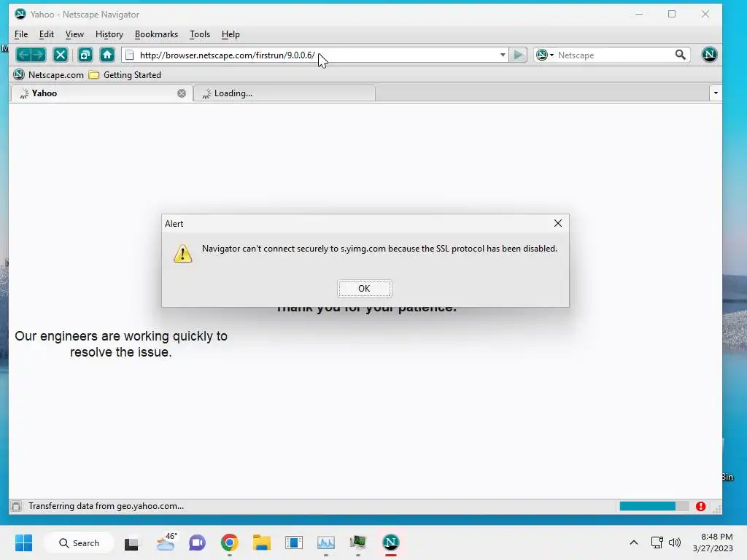Image resolution: width=747 pixels, height=560 pixels.
Task: Click the Netscape search engine icon
Action: 542,55
